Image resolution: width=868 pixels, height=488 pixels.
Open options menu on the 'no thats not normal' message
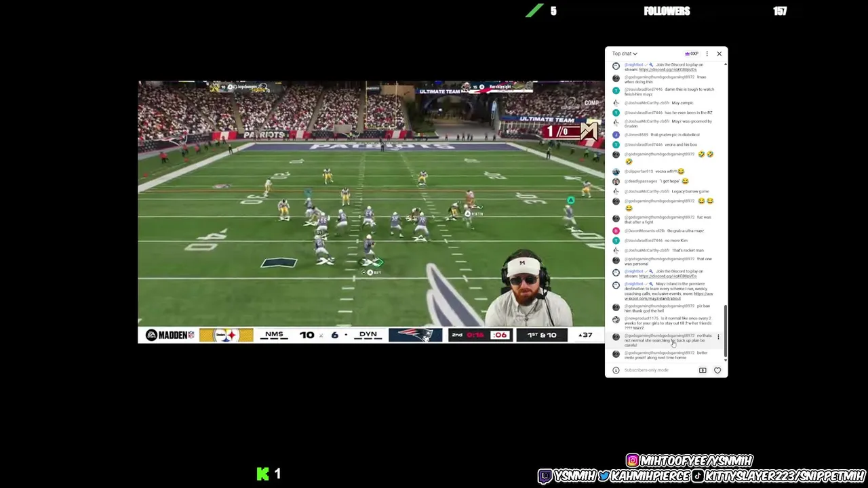click(x=718, y=337)
